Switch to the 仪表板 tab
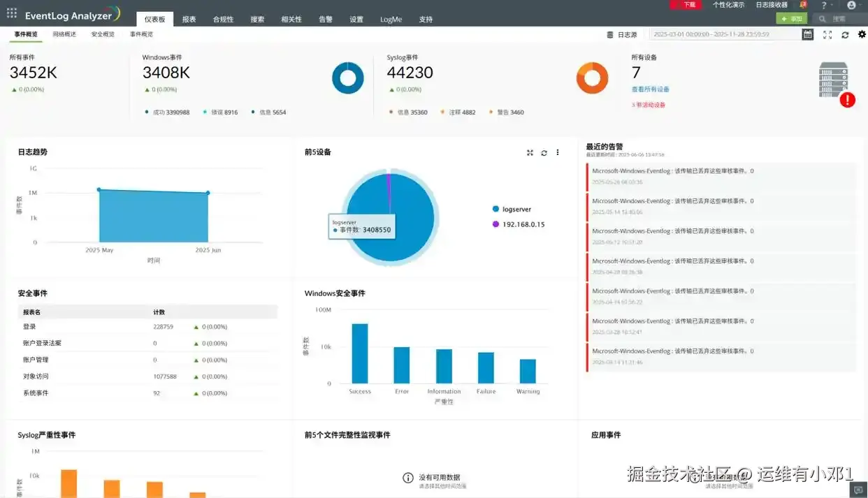Viewport: 868px width, 498px height. [155, 20]
